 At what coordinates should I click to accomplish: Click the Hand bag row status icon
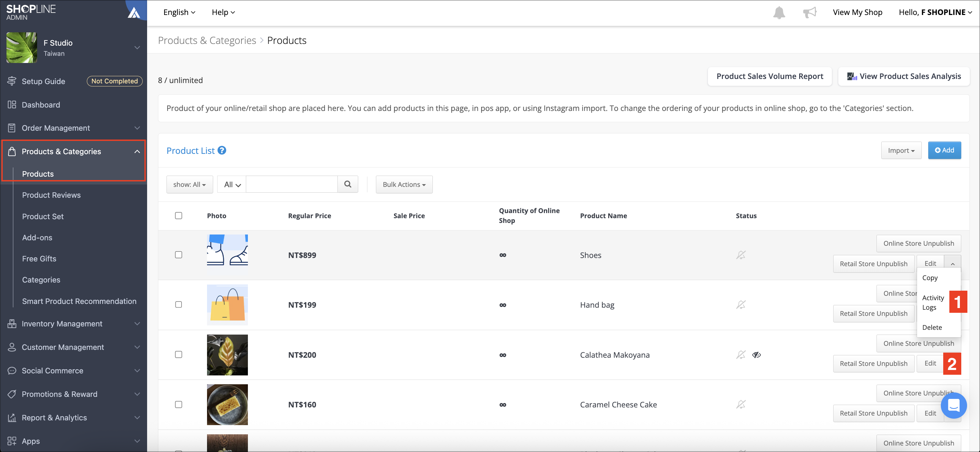(x=741, y=305)
